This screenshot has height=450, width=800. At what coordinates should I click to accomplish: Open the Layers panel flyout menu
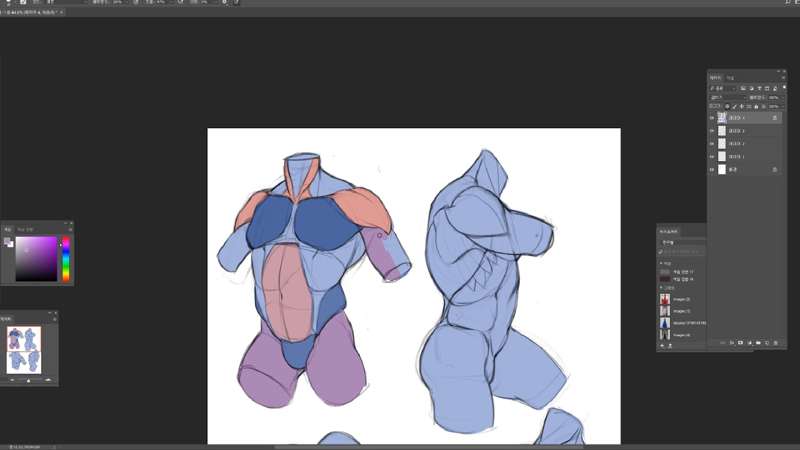(x=783, y=78)
